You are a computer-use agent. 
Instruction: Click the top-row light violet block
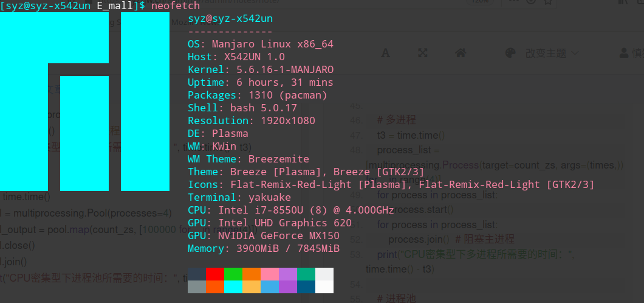(288, 274)
